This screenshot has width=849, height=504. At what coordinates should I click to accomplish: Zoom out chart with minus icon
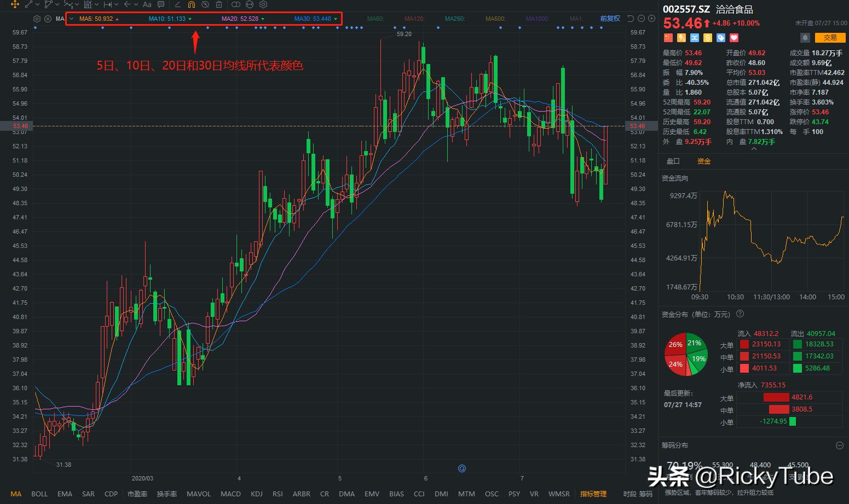pos(641,19)
